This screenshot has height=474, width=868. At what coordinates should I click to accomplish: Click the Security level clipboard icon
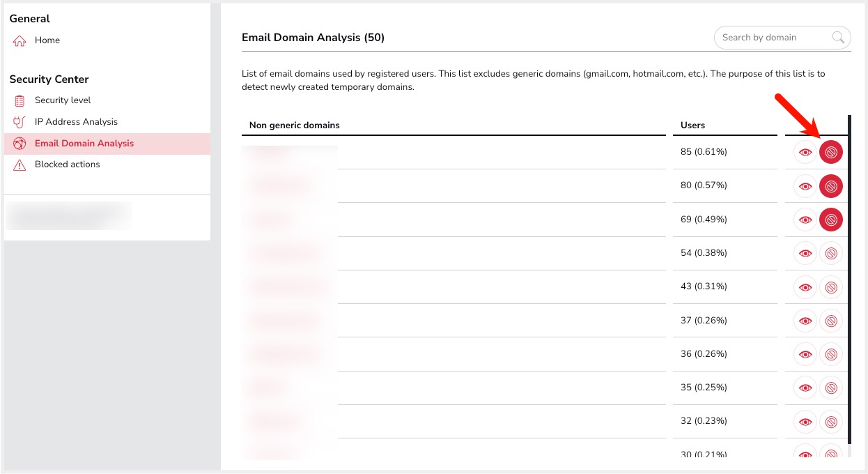tap(20, 100)
